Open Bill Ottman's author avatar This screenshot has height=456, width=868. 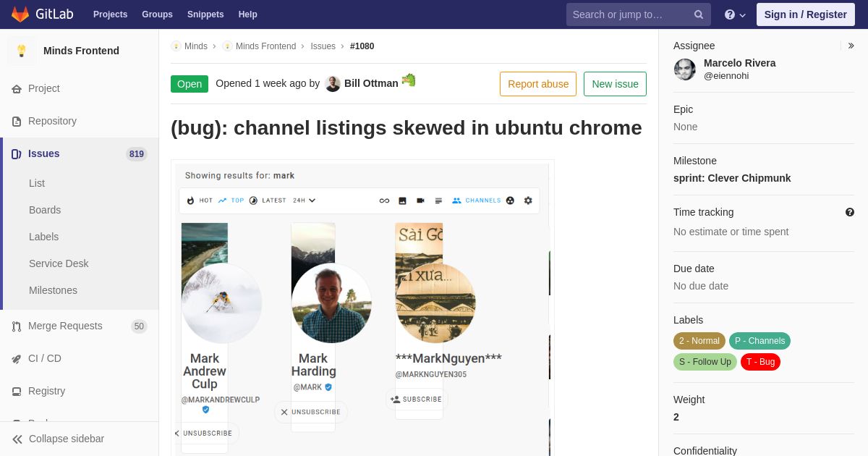[x=333, y=83]
